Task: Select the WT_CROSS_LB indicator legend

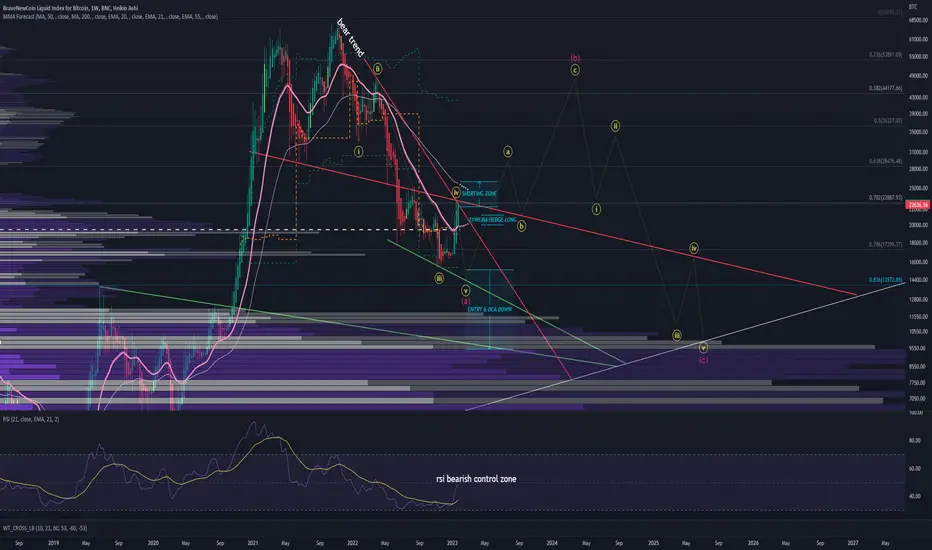Action: (45, 528)
